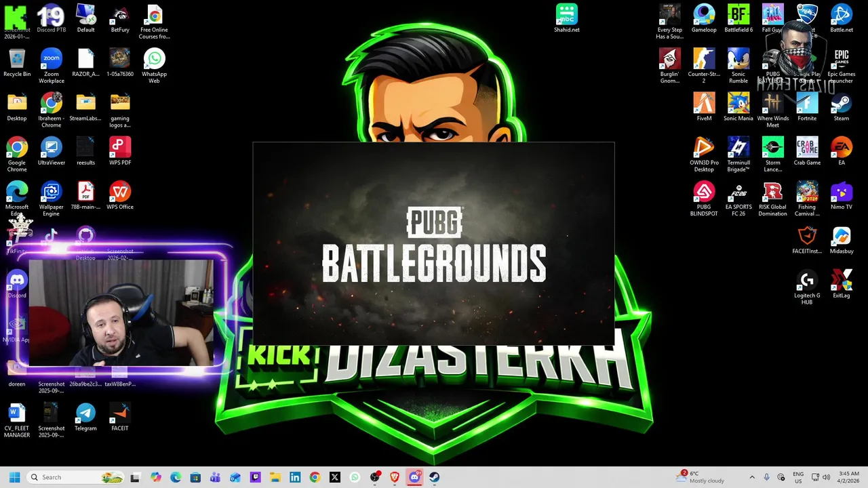Launch Google Chrome from the desktop
Image resolution: width=868 pixels, height=488 pixels.
[17, 155]
